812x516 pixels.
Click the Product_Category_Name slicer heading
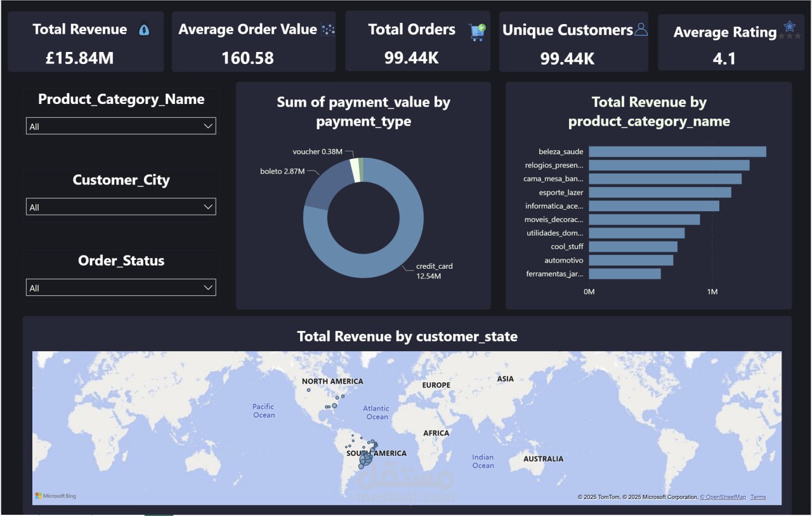[x=121, y=100]
